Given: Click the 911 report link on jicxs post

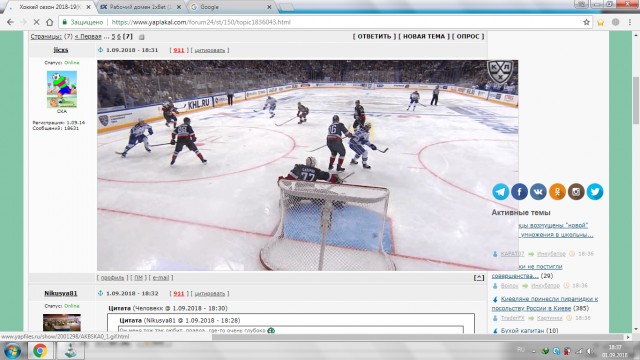Looking at the screenshot, I should (179, 50).
